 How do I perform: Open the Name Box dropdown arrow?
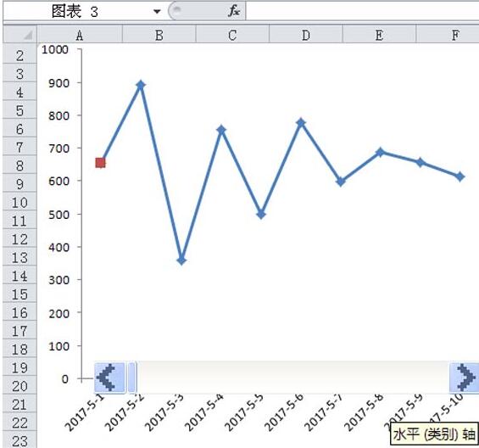(x=157, y=12)
